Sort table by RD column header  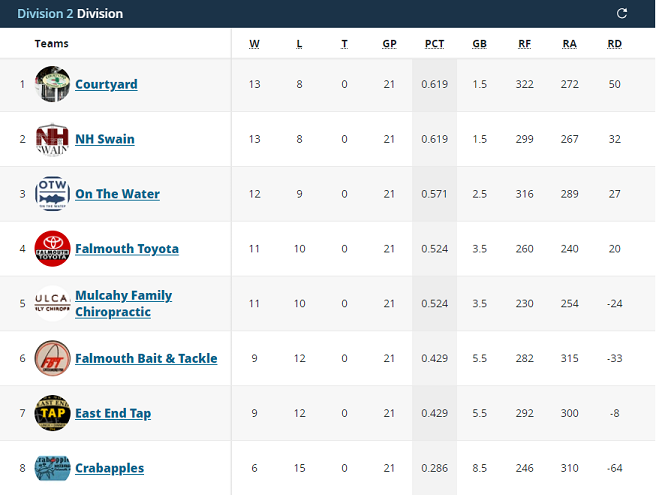(x=614, y=43)
